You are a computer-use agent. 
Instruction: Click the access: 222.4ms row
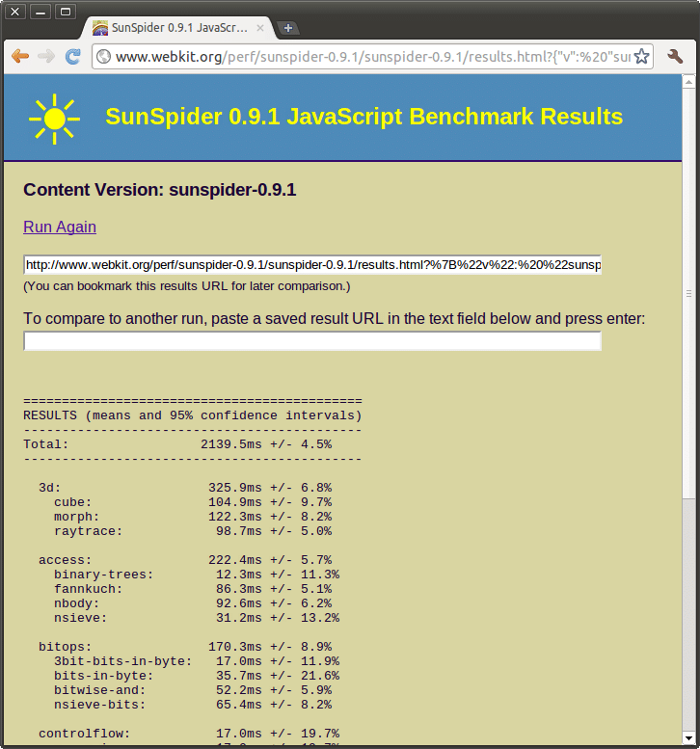click(x=185, y=560)
